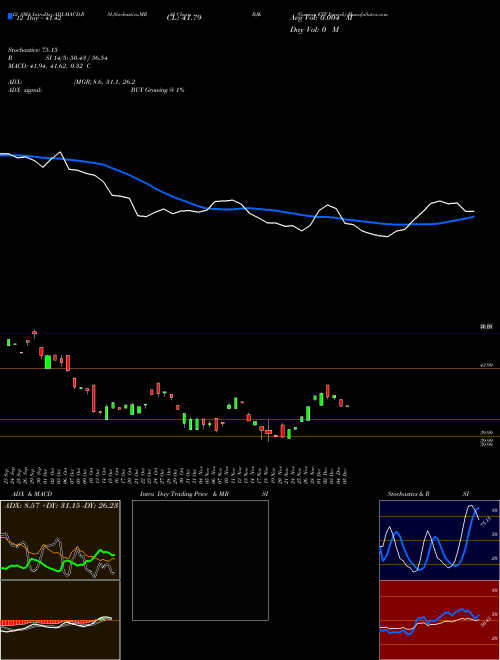This screenshot has width=500, height=660.
Task: Click the '12 Day = 41.42' label
Action: tap(37, 18)
